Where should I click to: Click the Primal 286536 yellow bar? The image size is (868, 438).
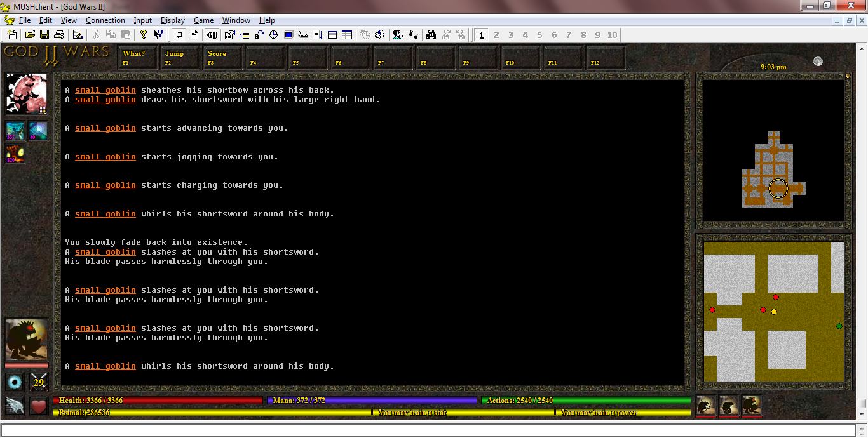(212, 413)
